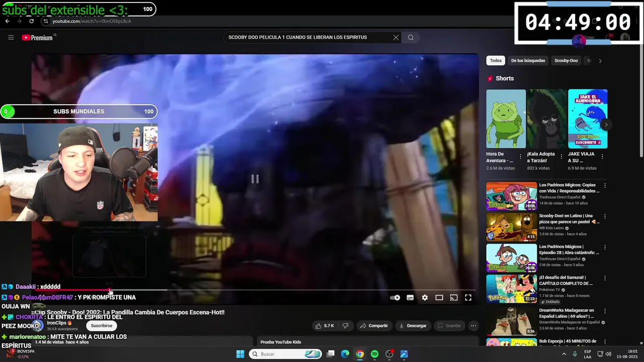644x362 pixels.
Task: Open Task View on the taskbar
Action: pyautogui.click(x=331, y=354)
